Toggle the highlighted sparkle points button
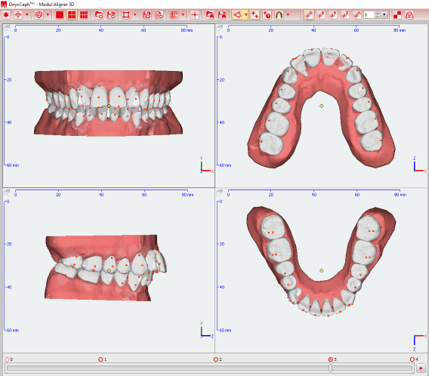Image resolution: width=429 pixels, height=376 pixels. click(255, 15)
